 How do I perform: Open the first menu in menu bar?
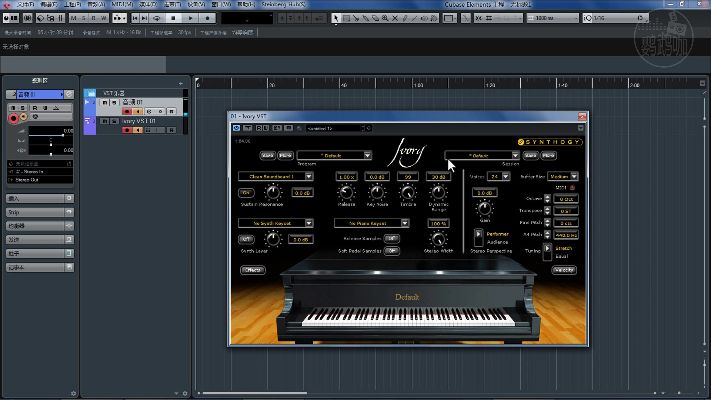tap(25, 4)
